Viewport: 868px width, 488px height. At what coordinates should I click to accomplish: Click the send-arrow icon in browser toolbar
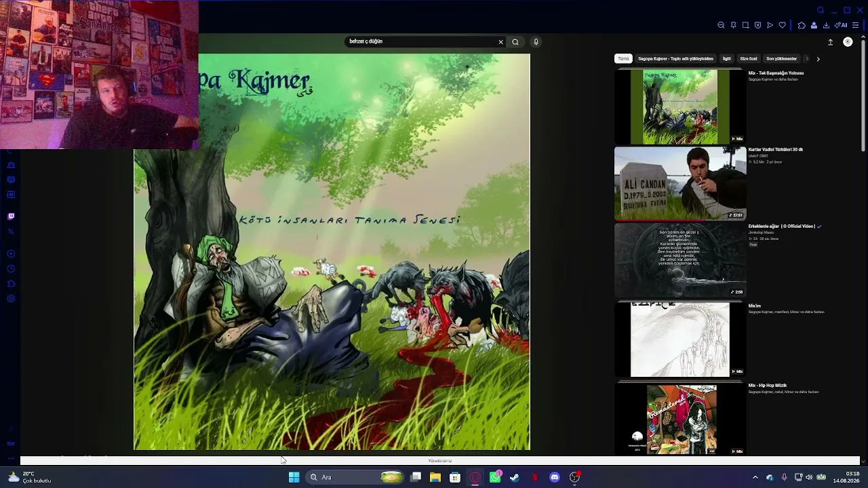pyautogui.click(x=770, y=25)
